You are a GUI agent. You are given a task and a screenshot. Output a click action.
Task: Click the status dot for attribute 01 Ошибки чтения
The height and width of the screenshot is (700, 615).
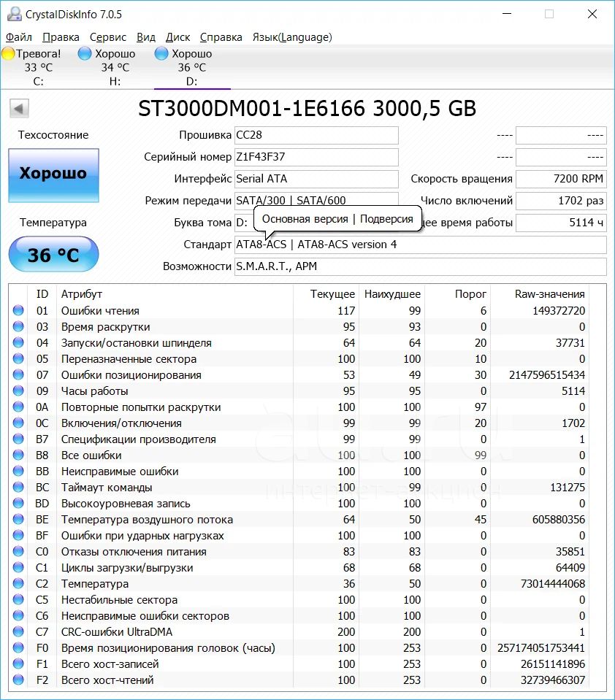pyautogui.click(x=18, y=310)
